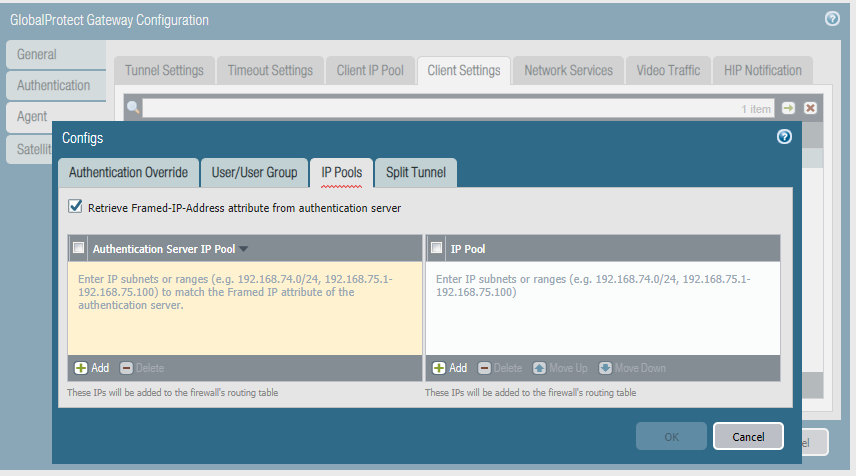Click the search magnifier icon
This screenshot has width=856, height=476.
pyautogui.click(x=133, y=107)
